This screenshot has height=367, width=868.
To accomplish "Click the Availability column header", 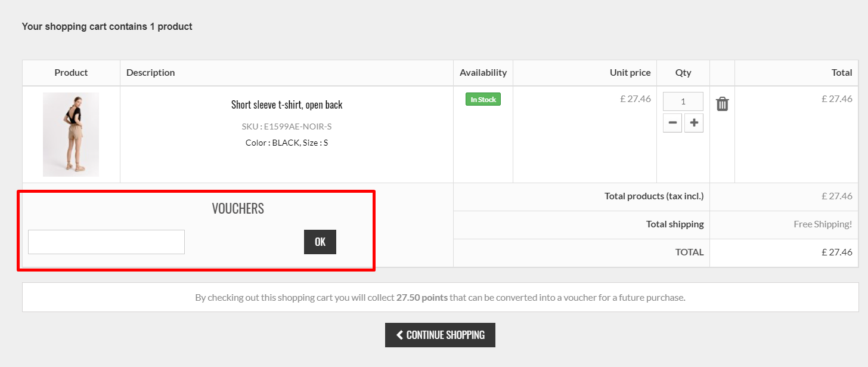I will coord(483,72).
